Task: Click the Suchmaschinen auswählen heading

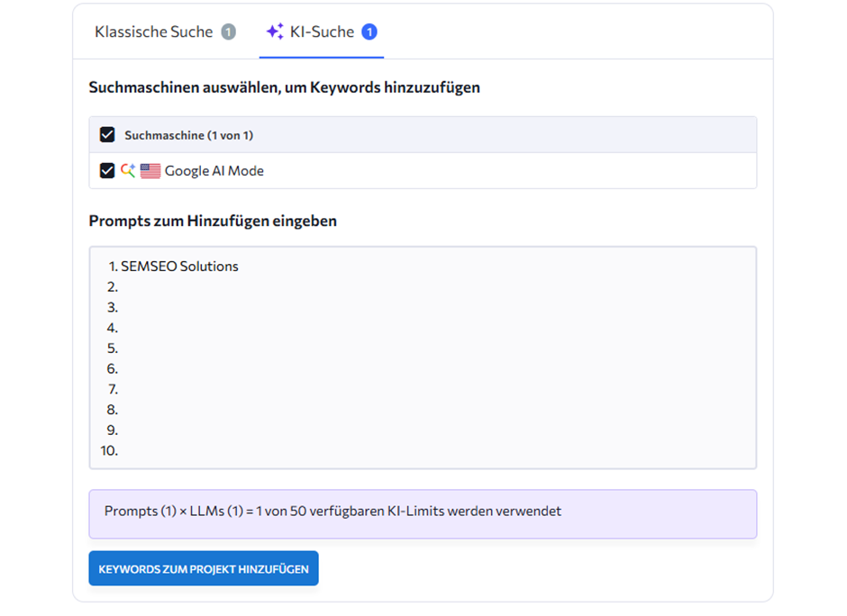Action: pyautogui.click(x=284, y=87)
